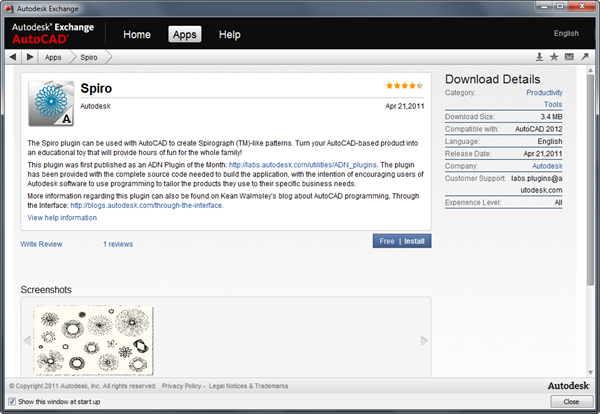The width and height of the screenshot is (600, 414).
Task: Open the Write Review link
Action: (x=41, y=243)
